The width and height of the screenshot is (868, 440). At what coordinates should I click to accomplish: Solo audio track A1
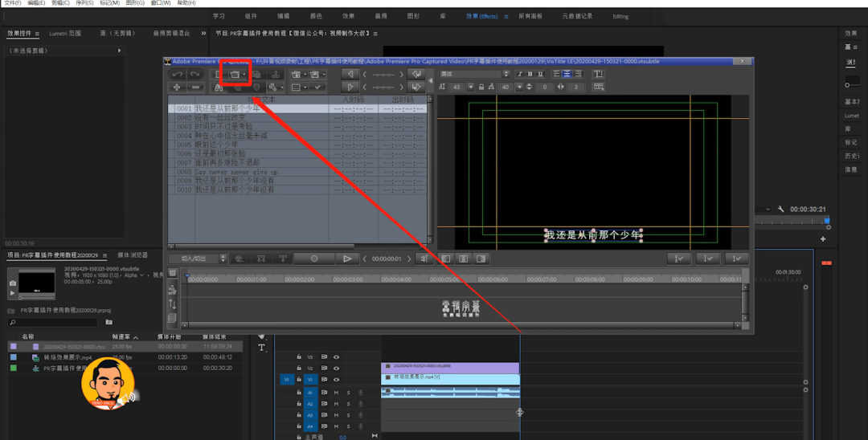coord(348,393)
